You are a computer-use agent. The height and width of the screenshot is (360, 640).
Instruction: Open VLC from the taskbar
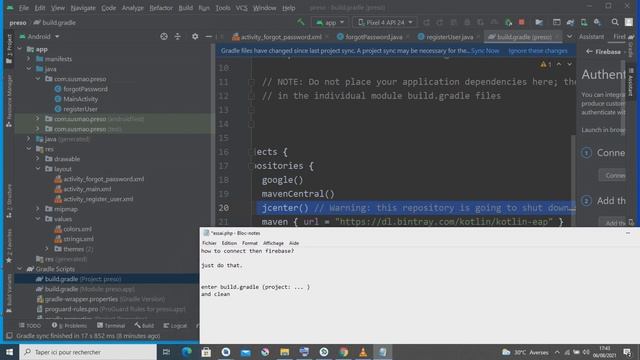click(363, 352)
